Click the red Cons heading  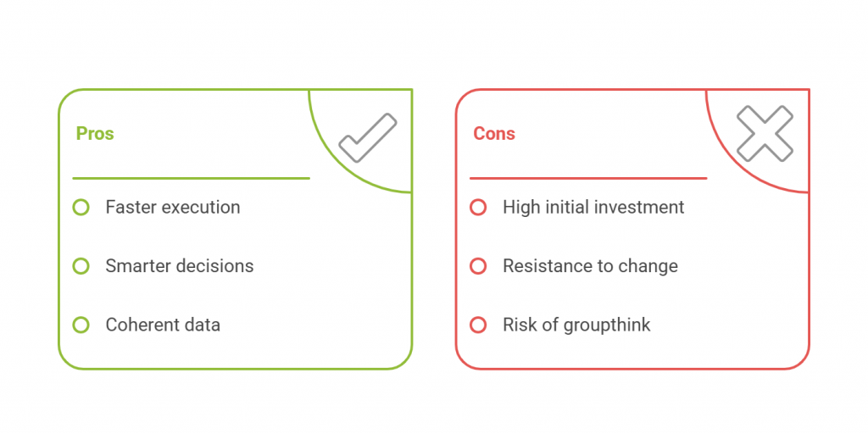[494, 134]
